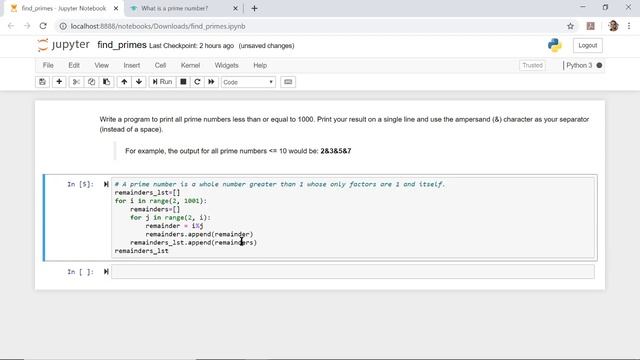Screen dimensions: 640x360
Task: Open the browser profile avatar
Action: [x=613, y=26]
